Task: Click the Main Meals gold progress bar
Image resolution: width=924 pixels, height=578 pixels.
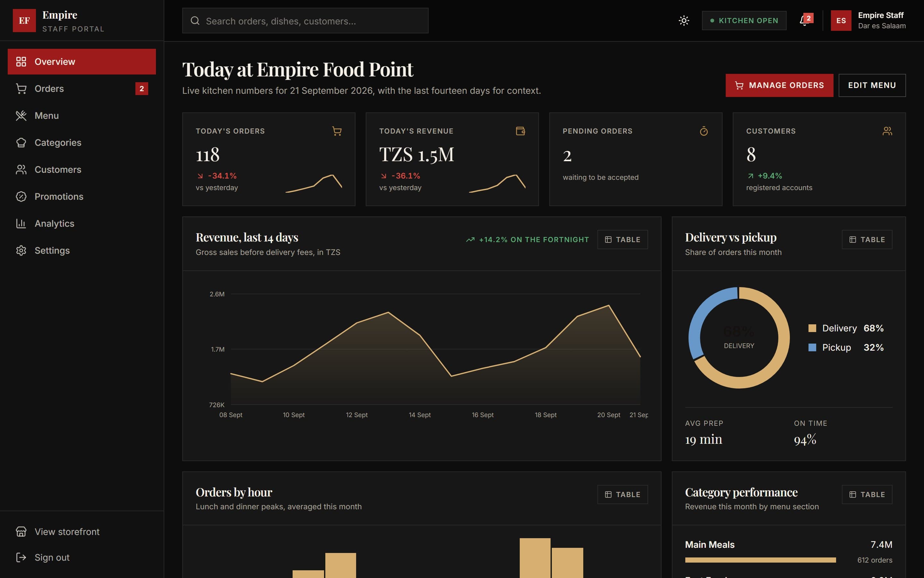Action: pos(760,560)
